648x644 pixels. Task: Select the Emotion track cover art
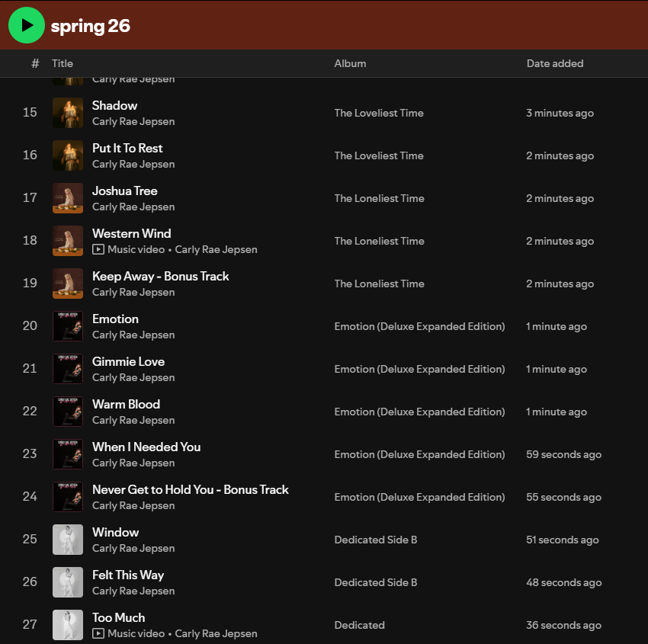(x=68, y=326)
